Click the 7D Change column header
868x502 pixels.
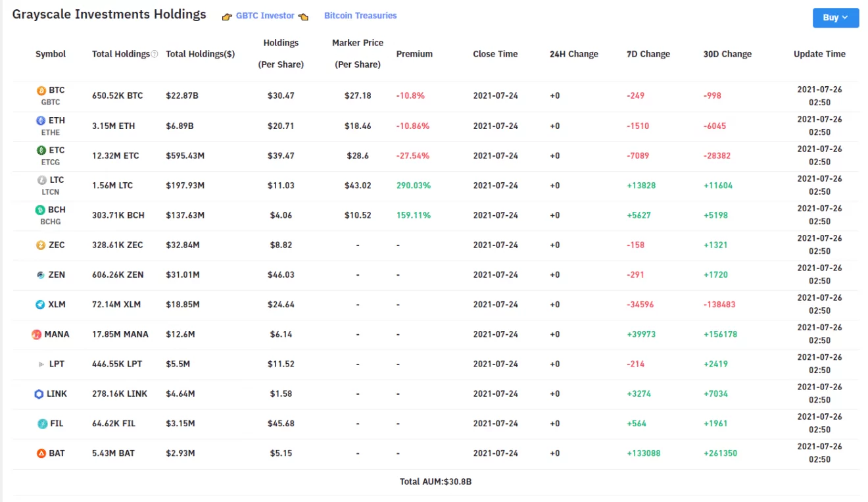[648, 54]
